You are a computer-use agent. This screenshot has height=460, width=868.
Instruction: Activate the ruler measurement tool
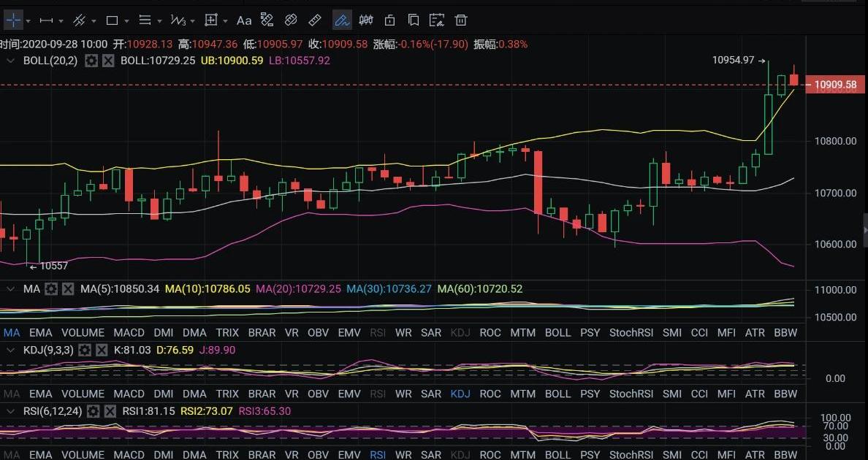(x=315, y=20)
